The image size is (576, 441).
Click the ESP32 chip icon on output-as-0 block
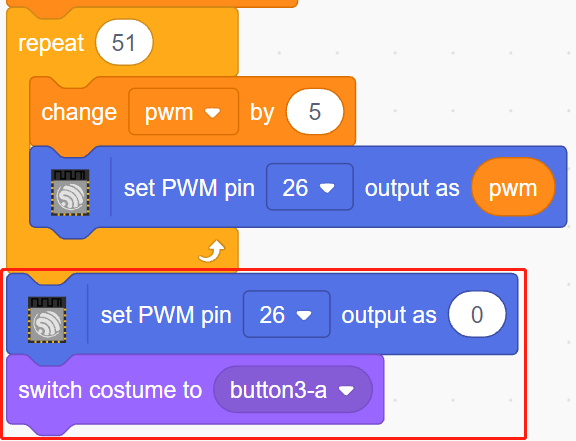pos(47,319)
